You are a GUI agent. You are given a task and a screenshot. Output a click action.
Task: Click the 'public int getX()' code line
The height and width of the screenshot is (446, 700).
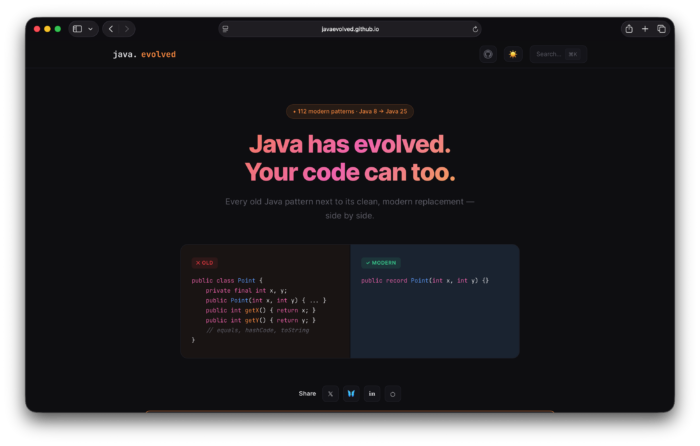[261, 310]
